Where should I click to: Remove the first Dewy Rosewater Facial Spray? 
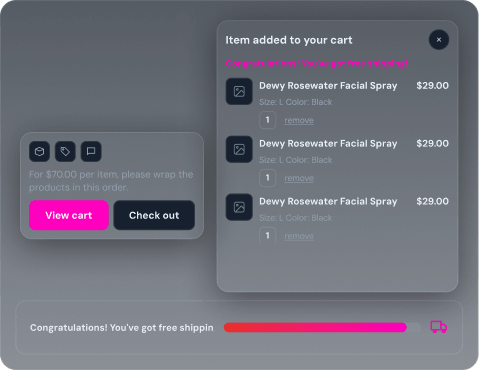299,120
